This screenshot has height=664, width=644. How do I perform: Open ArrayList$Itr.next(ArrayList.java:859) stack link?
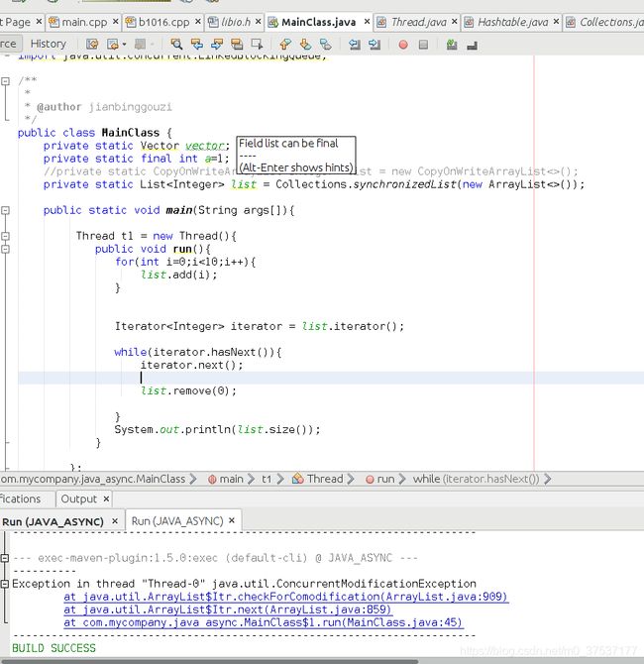point(227,609)
